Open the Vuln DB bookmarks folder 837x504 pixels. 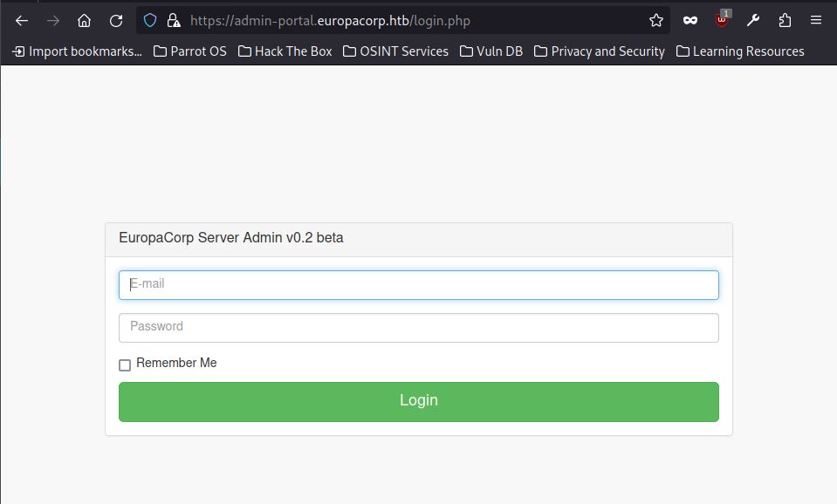click(x=491, y=51)
